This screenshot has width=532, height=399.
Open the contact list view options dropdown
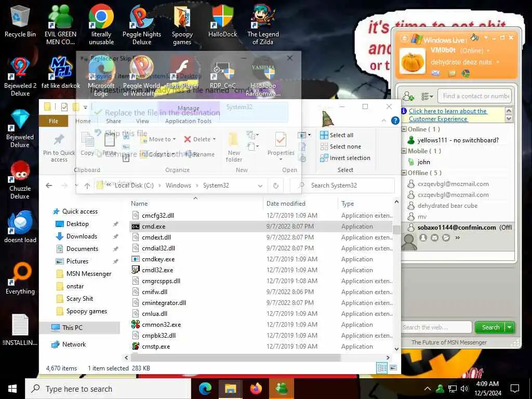click(x=427, y=97)
